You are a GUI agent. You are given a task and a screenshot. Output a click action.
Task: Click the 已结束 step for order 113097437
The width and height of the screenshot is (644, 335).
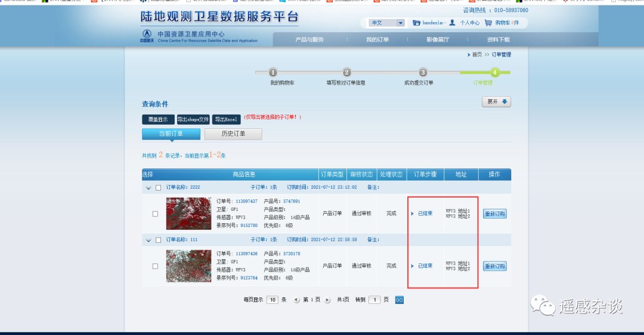425,214
